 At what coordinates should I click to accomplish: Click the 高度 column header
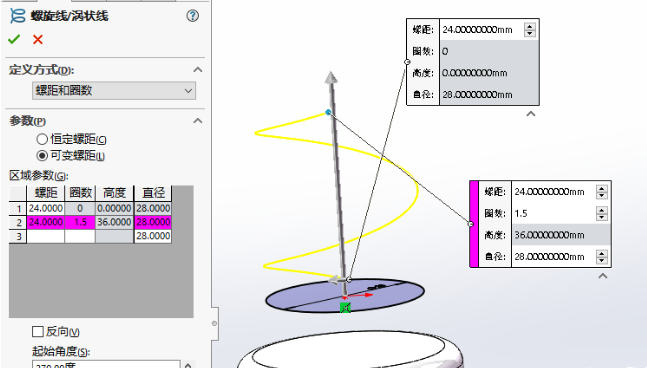pos(114,193)
